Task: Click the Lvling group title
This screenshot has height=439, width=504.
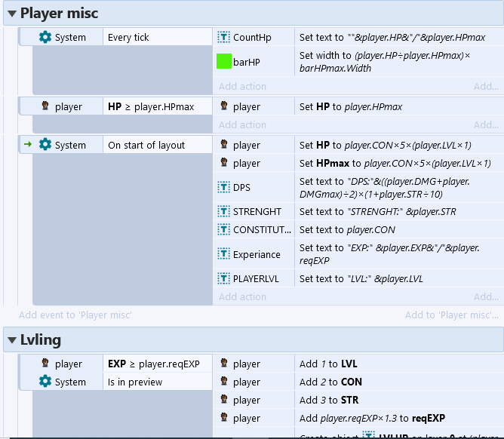Action: click(x=41, y=340)
